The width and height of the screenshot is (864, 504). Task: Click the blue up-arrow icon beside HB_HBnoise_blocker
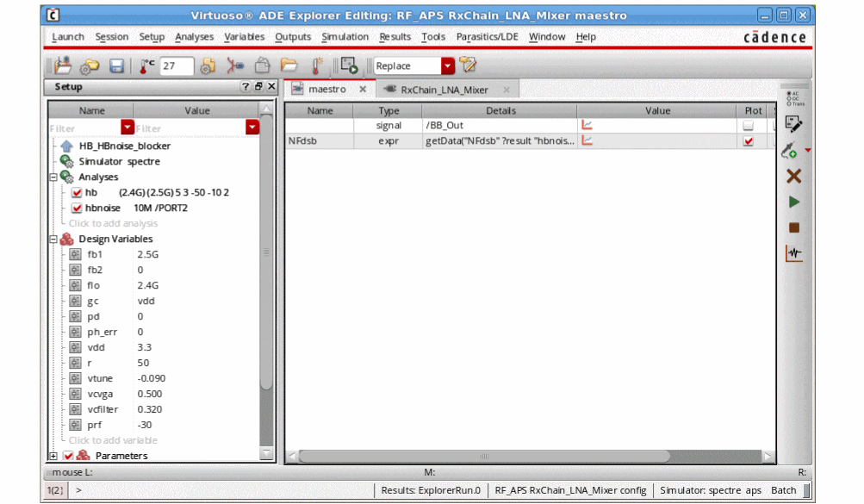(x=66, y=146)
